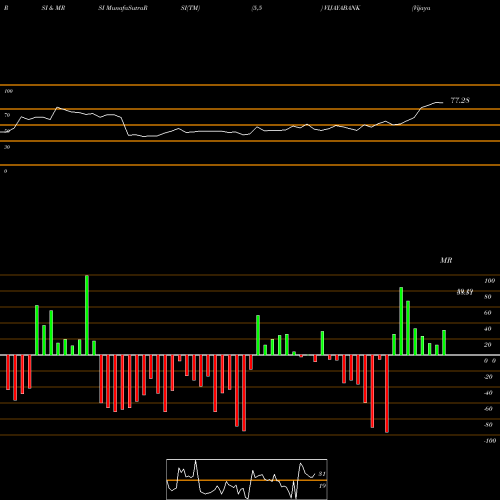Viewport: 500px width, 500px height.
Task: Click the end point of the RSI line
Action: pyautogui.click(x=443, y=102)
